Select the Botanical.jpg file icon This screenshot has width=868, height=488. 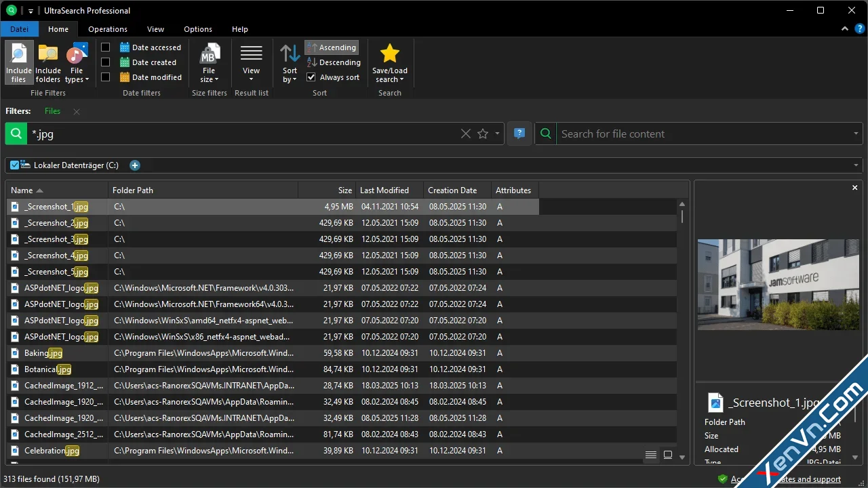point(16,369)
